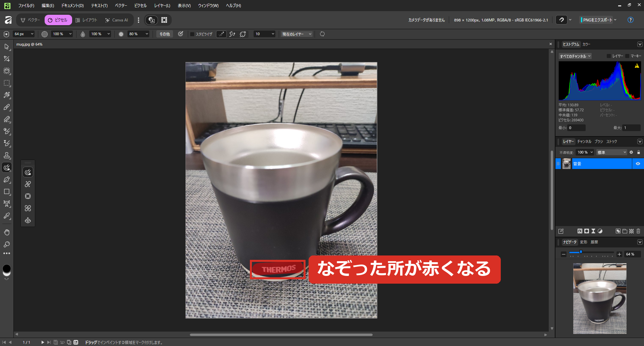The width and height of the screenshot is (644, 346).
Task: Switch to the ベクター studio
Action: (x=30, y=20)
